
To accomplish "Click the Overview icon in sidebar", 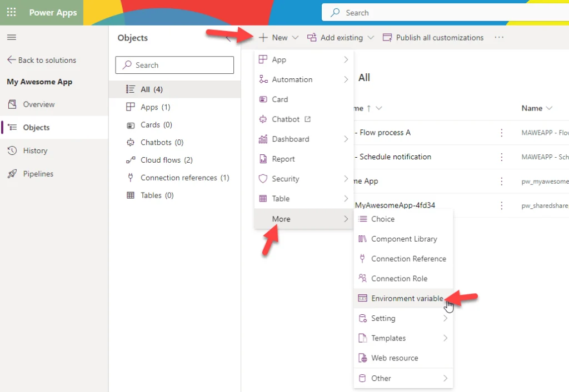I will click(12, 104).
